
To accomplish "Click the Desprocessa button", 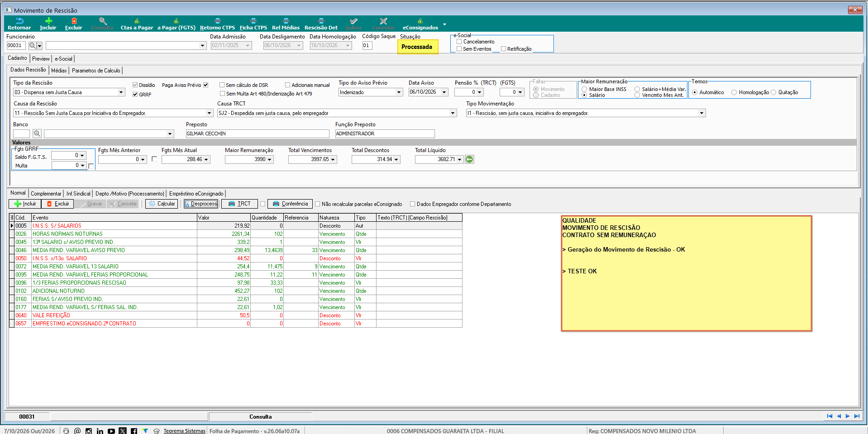I will pyautogui.click(x=201, y=204).
